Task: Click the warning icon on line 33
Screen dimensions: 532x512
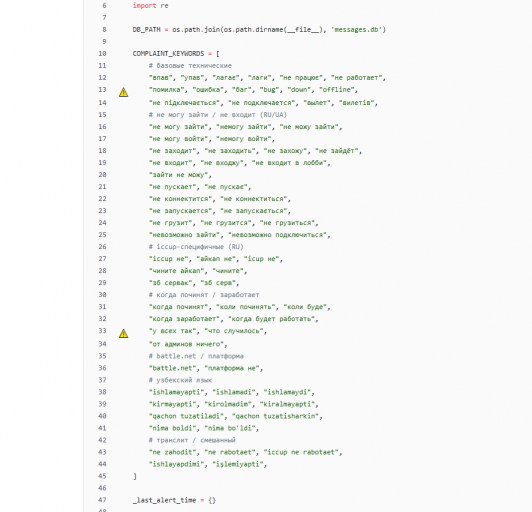Action: [124, 334]
